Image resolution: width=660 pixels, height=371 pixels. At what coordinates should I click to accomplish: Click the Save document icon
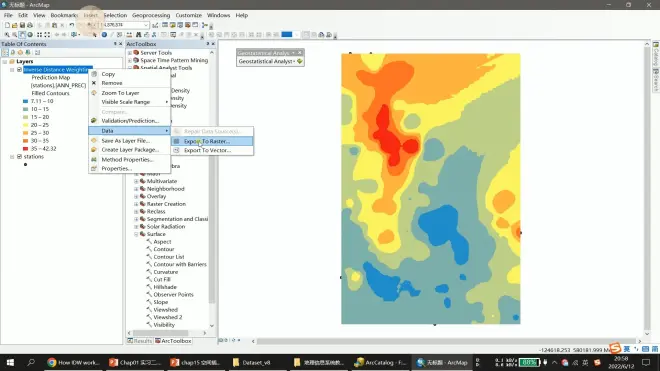(x=22, y=25)
